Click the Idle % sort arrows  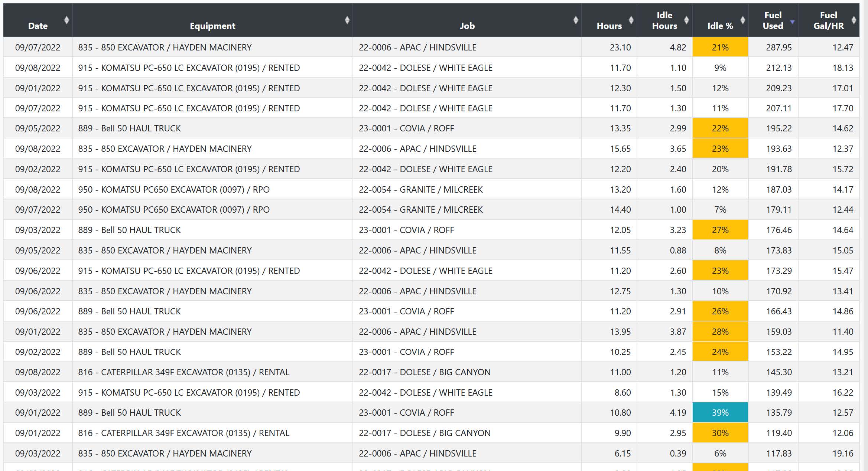742,20
